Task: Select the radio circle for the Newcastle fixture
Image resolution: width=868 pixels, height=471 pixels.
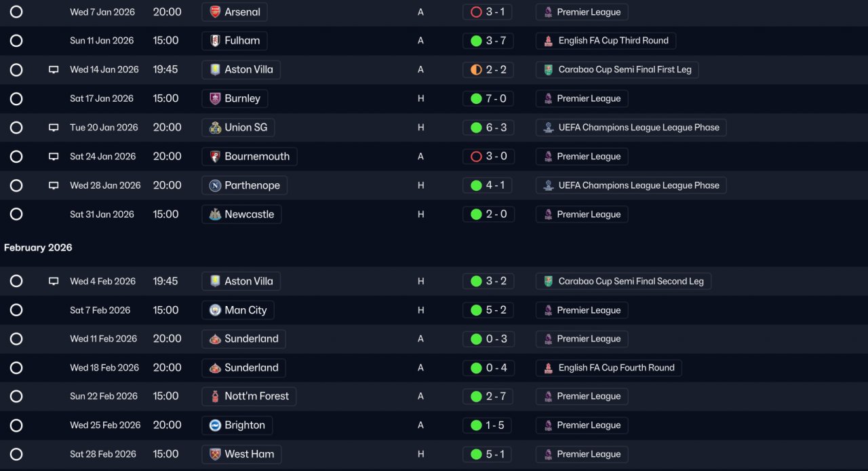Action: click(16, 214)
